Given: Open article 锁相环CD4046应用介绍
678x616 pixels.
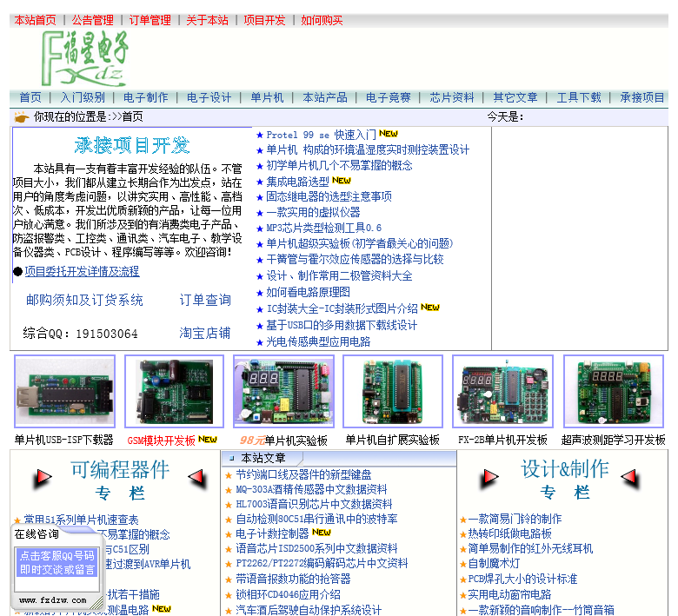Looking at the screenshot, I should coord(288,595).
